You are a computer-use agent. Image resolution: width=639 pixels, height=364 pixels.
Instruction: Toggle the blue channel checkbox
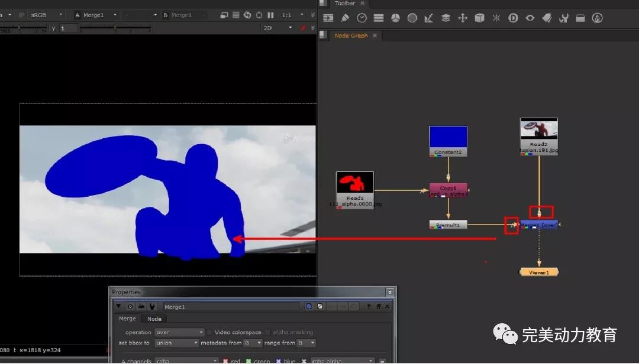(x=279, y=361)
